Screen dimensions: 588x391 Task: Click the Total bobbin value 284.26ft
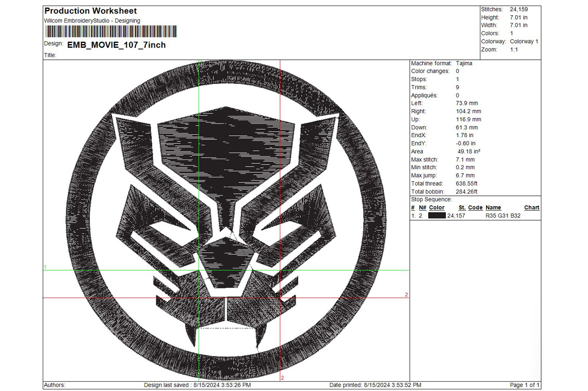pyautogui.click(x=467, y=192)
